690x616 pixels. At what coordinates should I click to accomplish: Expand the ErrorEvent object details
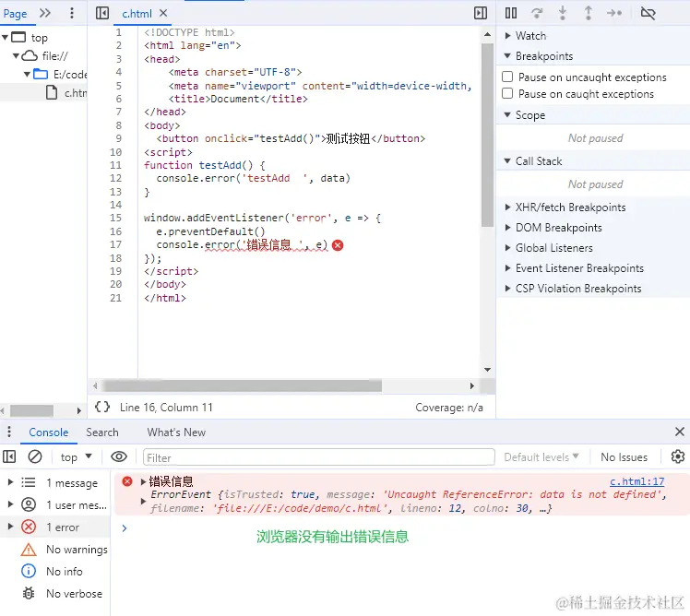click(x=143, y=501)
